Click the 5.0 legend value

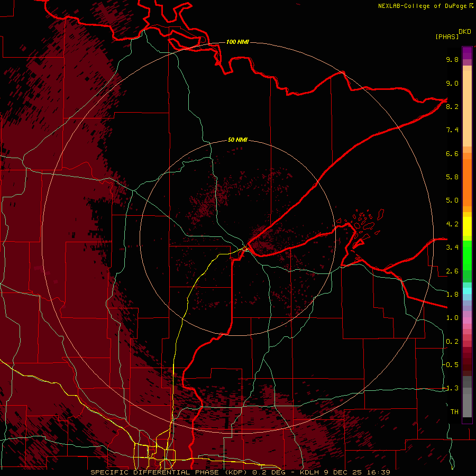[x=452, y=200]
